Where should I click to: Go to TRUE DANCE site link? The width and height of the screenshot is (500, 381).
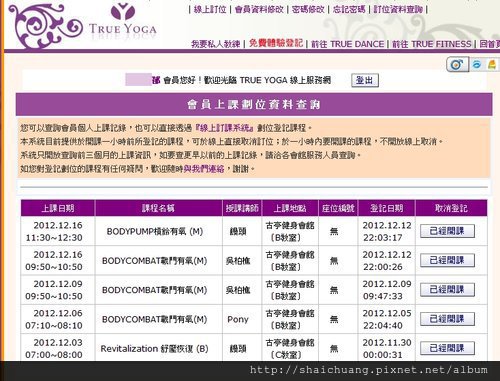[347, 44]
